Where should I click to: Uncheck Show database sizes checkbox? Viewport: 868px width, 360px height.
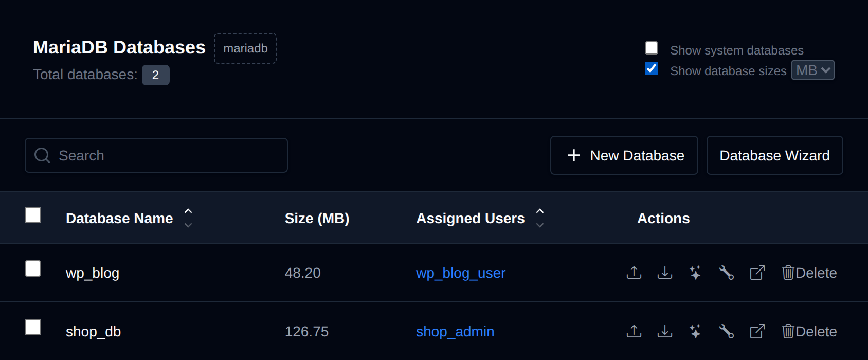[x=652, y=68]
